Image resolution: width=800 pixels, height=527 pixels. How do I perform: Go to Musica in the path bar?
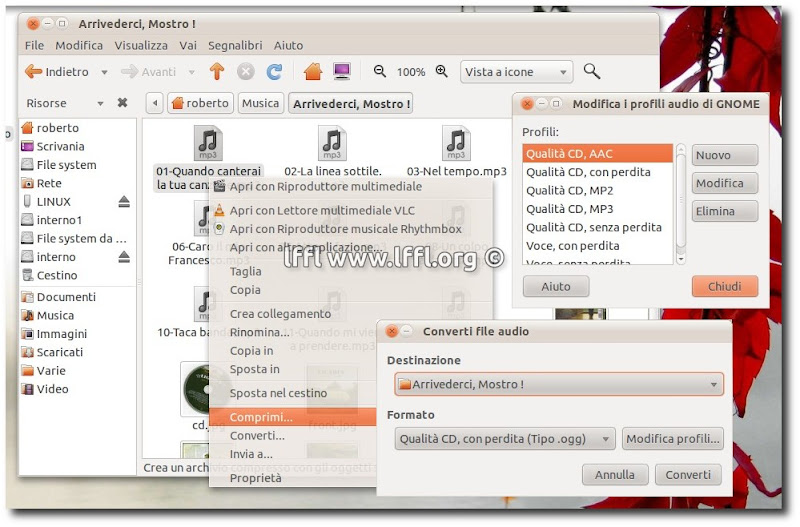[x=260, y=104]
